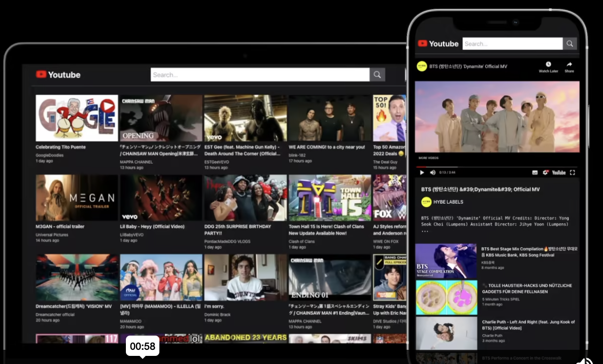Screen dimensions: 603x364
Task: Open HYBE LABELS channel link
Action: (x=448, y=202)
